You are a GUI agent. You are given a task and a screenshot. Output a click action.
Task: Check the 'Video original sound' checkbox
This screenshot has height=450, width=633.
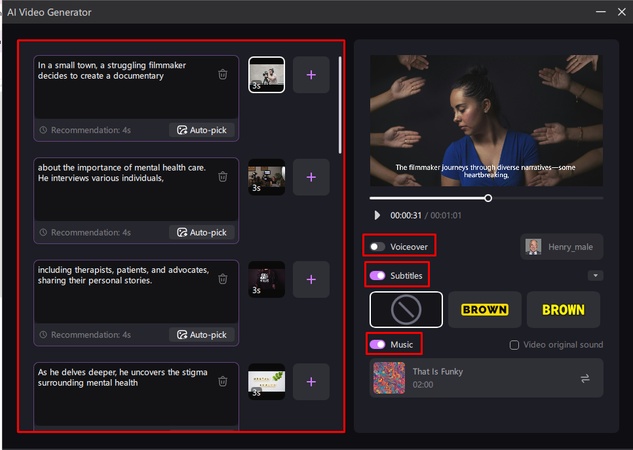pos(514,345)
